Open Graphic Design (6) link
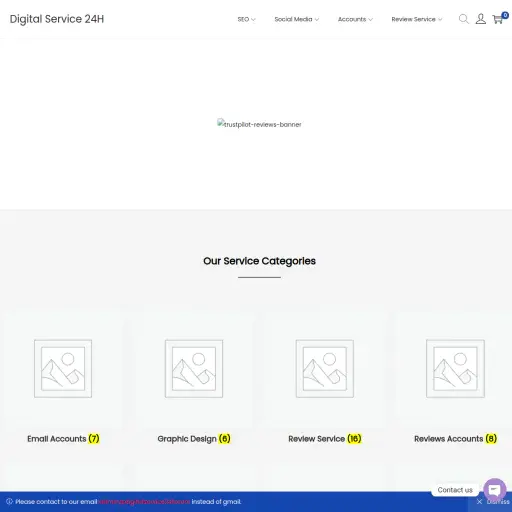The height and width of the screenshot is (512, 512). click(194, 439)
